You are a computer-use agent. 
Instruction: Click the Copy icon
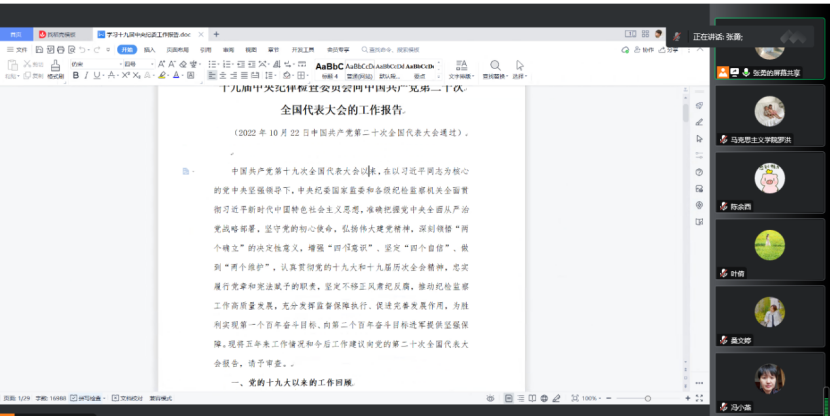pyautogui.click(x=27, y=76)
